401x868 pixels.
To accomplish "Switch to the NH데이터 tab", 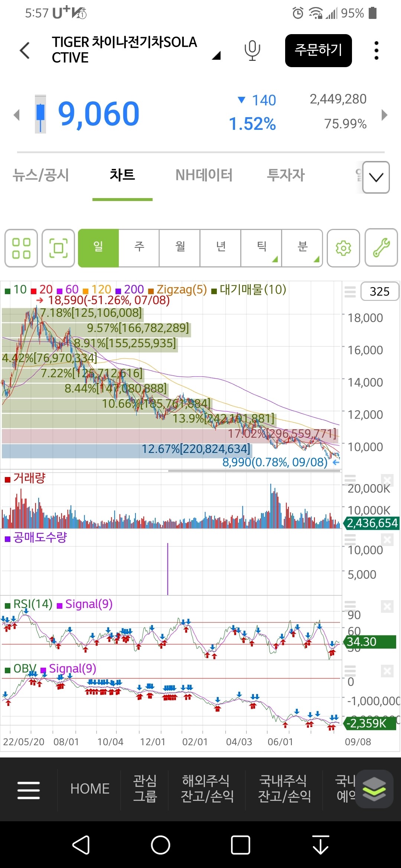I will coord(204,175).
